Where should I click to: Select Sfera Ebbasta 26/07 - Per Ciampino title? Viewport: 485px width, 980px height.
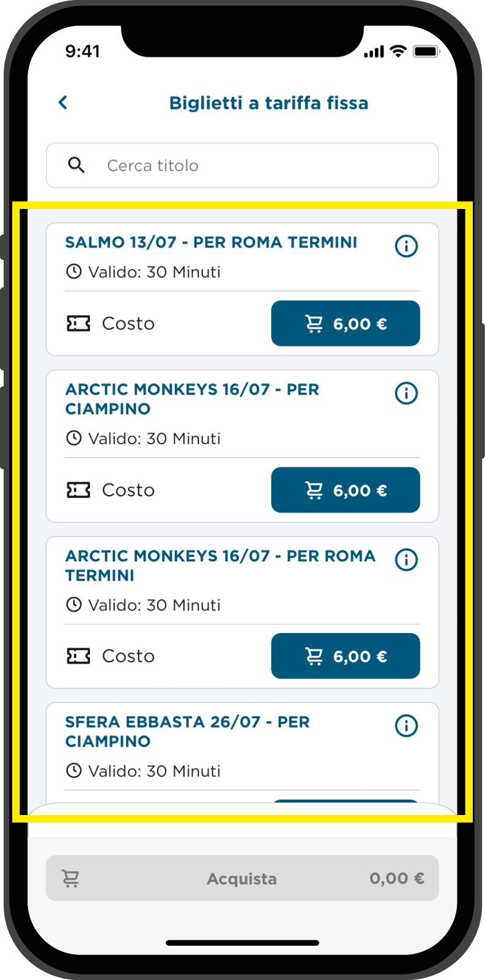187,731
